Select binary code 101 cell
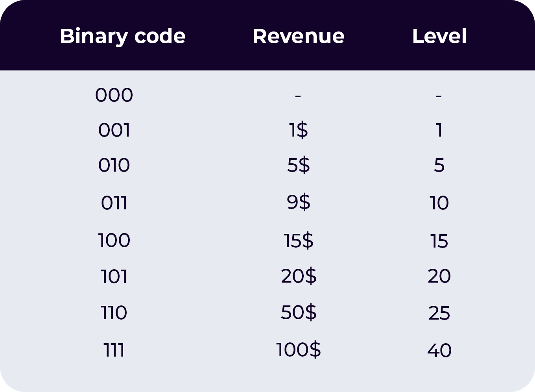 (114, 277)
